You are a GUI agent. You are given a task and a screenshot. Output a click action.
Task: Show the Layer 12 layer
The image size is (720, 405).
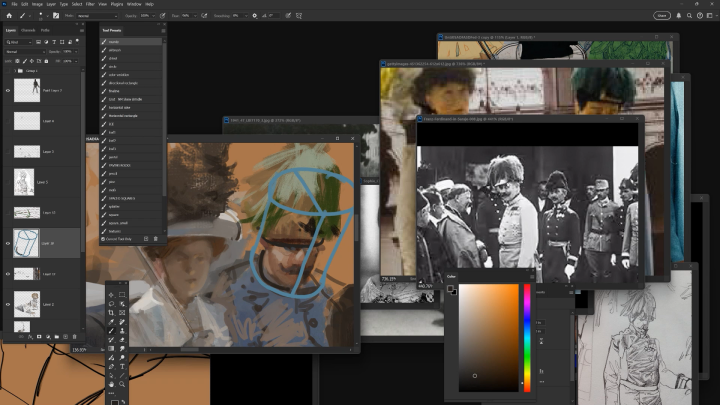click(8, 213)
